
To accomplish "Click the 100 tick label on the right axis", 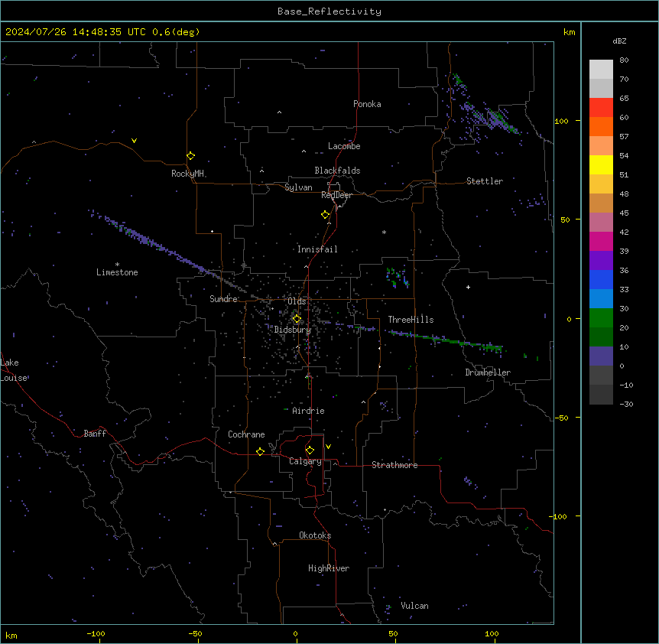I will 561,121.
